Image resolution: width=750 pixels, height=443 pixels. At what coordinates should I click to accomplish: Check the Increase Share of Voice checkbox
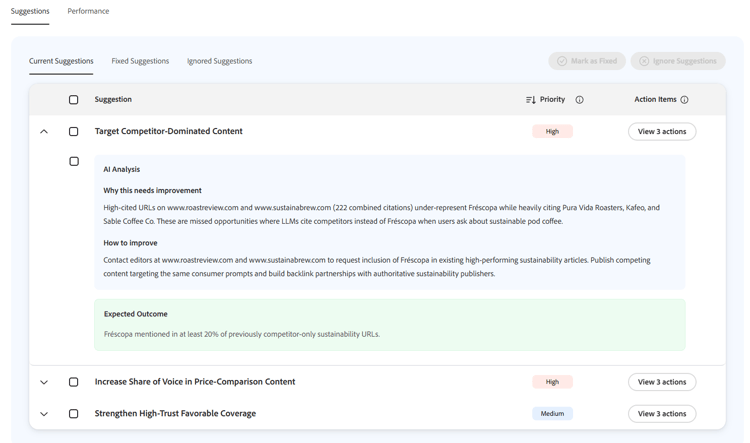tap(73, 382)
